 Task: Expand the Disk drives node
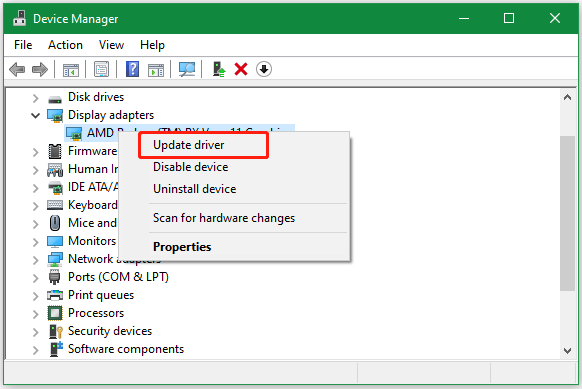[35, 98]
